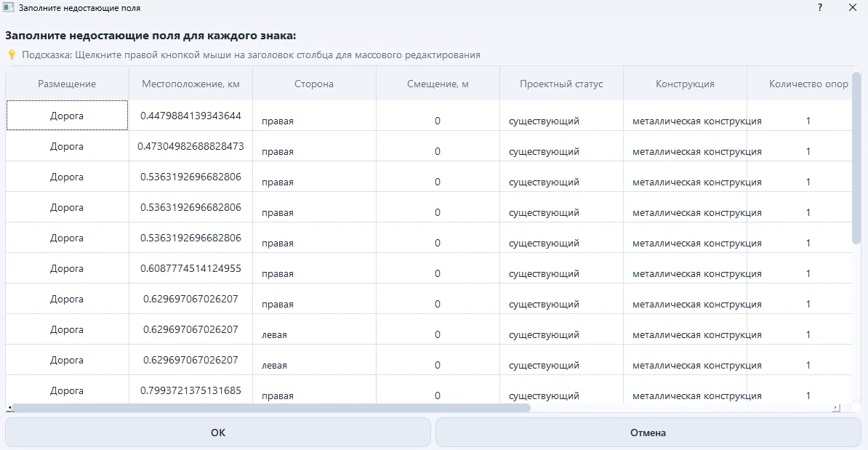Image resolution: width=868 pixels, height=450 pixels.
Task: Select the cell with value 0.7993721375131685
Action: (190, 390)
